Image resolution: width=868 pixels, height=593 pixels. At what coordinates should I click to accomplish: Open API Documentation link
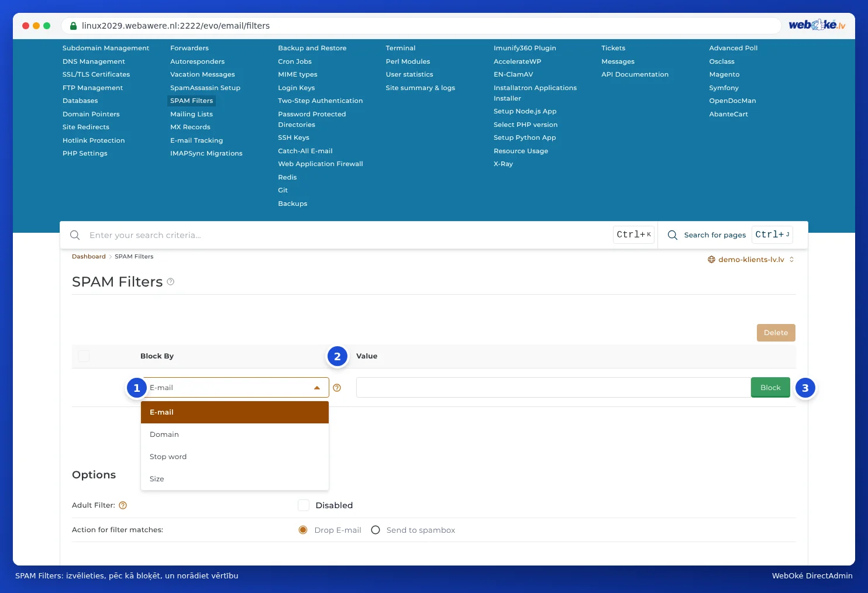click(635, 74)
